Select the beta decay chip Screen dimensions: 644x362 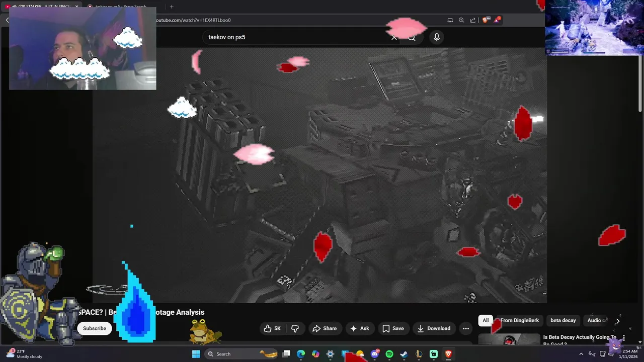click(563, 320)
